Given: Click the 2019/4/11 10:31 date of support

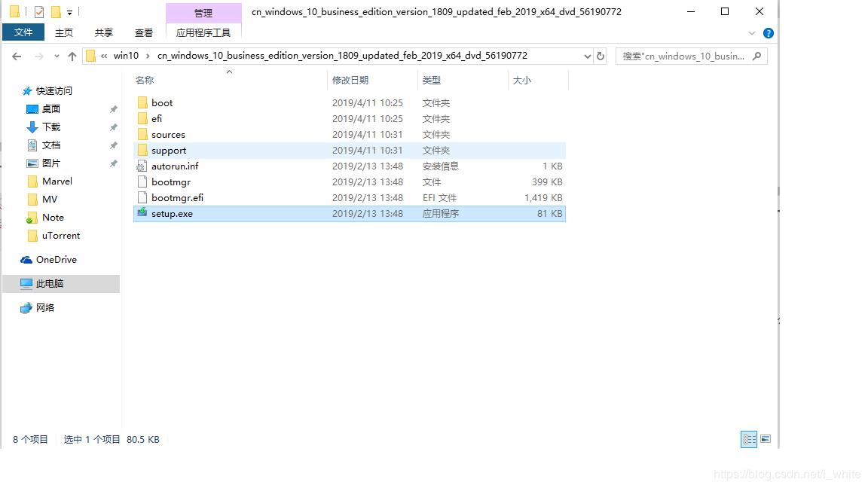Looking at the screenshot, I should (368, 151).
